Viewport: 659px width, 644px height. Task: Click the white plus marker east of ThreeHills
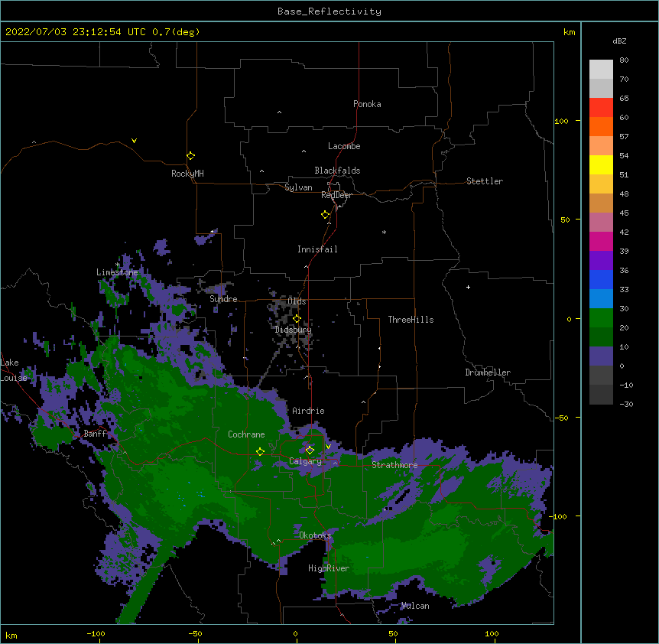click(468, 287)
